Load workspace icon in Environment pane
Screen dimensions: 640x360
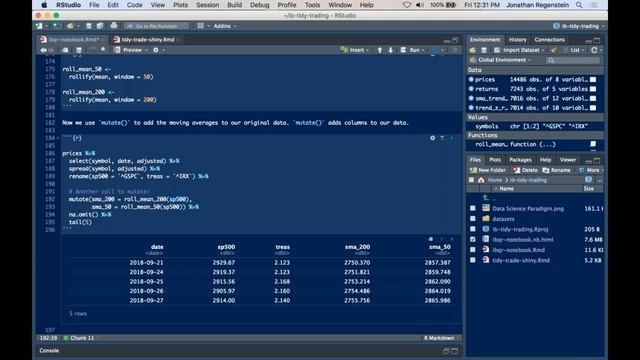[x=473, y=50]
